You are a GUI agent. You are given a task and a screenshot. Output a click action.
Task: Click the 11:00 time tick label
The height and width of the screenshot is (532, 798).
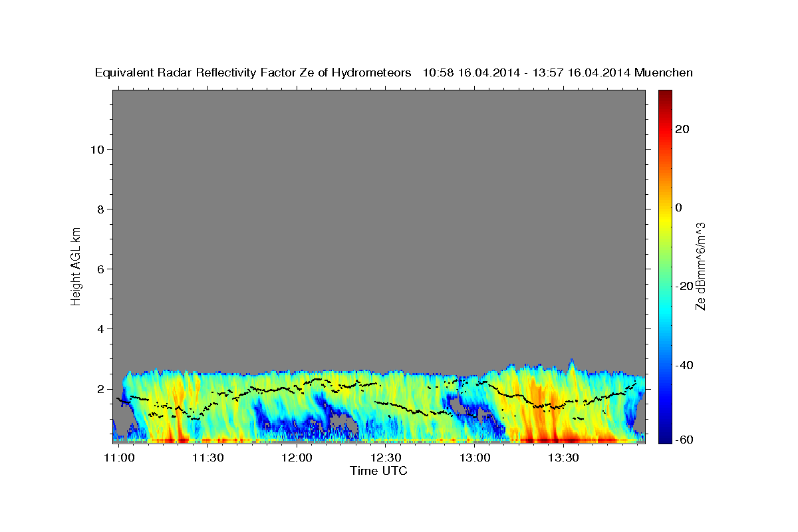[120, 458]
